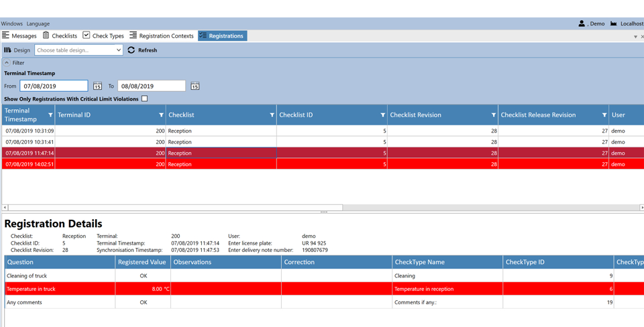Enable critical limit violations only checkbox
644x327 pixels.
pyautogui.click(x=144, y=99)
